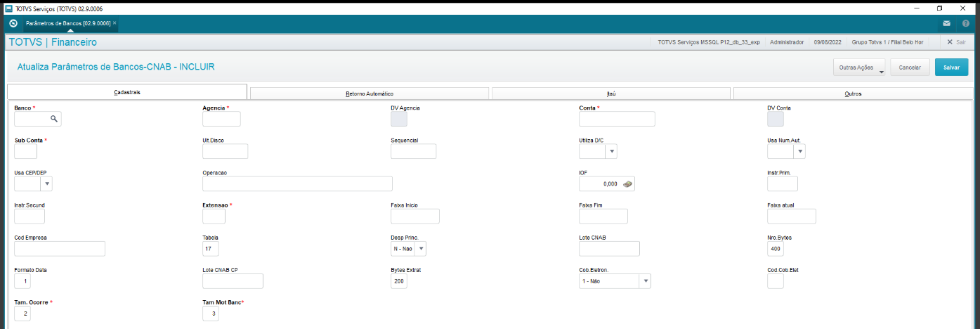Switch to the Retorno Automático tab

[369, 93]
